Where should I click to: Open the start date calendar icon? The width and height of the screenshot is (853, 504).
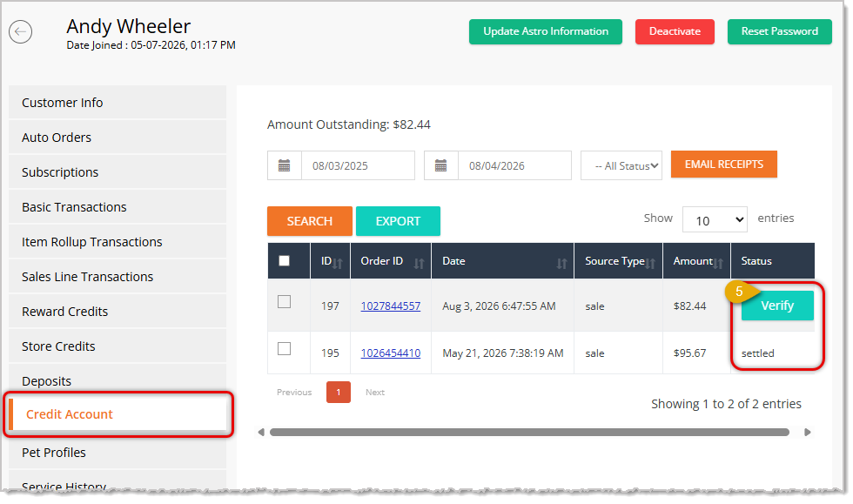click(284, 165)
